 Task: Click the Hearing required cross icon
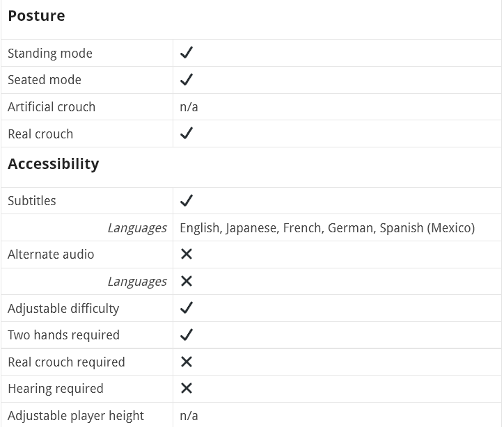click(186, 389)
